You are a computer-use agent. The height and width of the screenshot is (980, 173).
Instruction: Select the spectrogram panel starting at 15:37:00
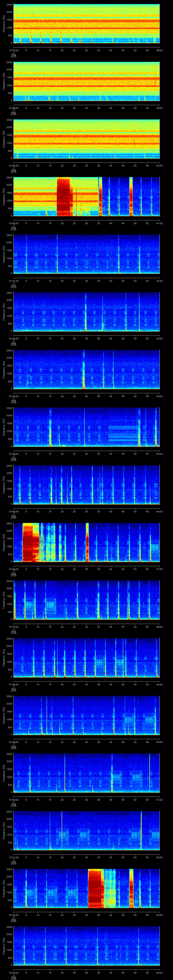point(86,24)
